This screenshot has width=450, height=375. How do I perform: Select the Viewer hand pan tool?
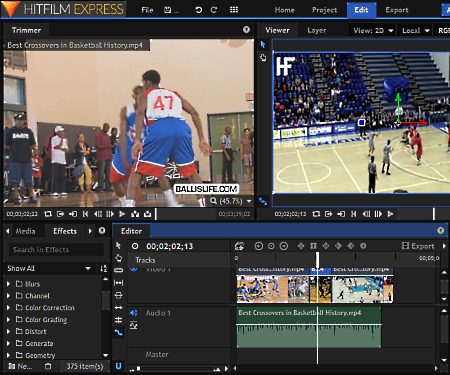pos(263,58)
